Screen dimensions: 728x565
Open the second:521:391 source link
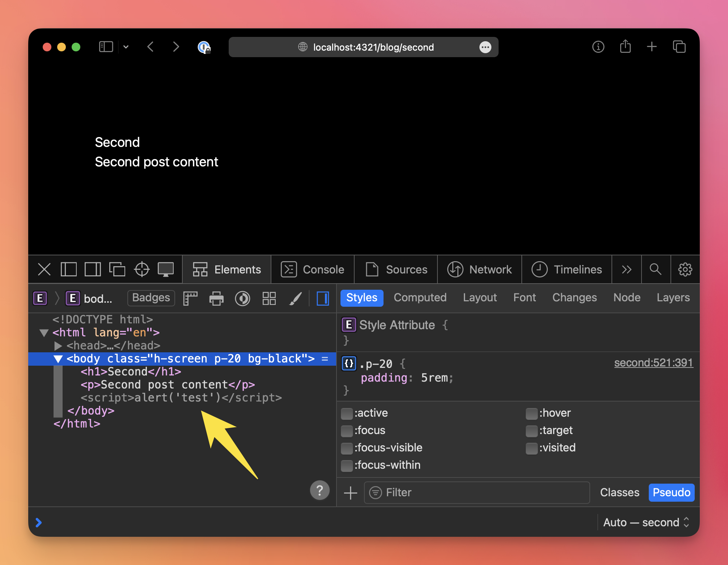coord(653,363)
